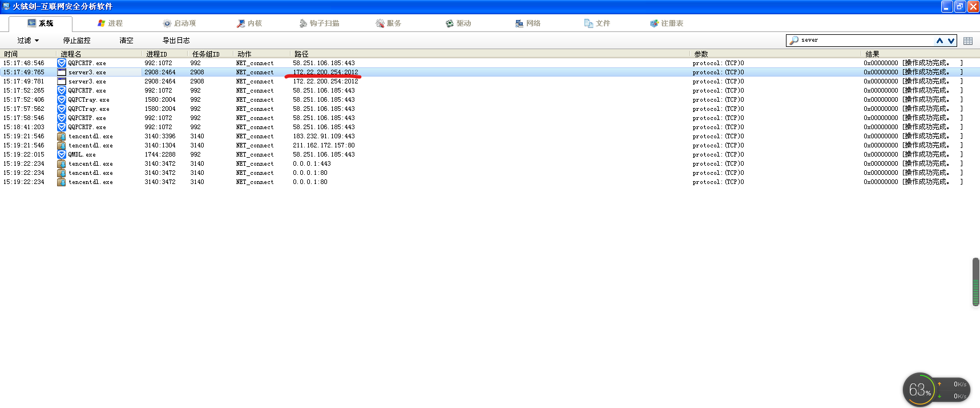
Task: Click the 网络 tab icon
Action: (x=519, y=23)
